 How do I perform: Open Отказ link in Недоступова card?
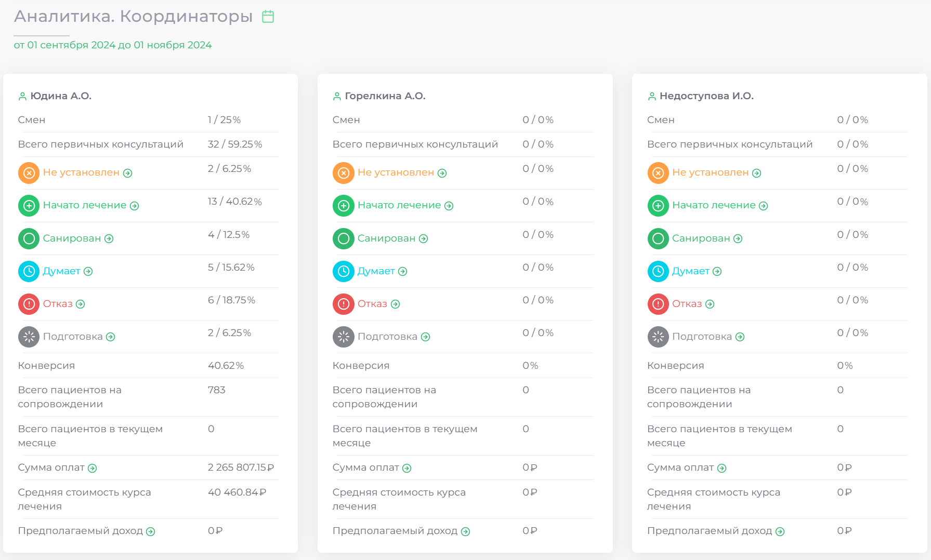(x=693, y=304)
